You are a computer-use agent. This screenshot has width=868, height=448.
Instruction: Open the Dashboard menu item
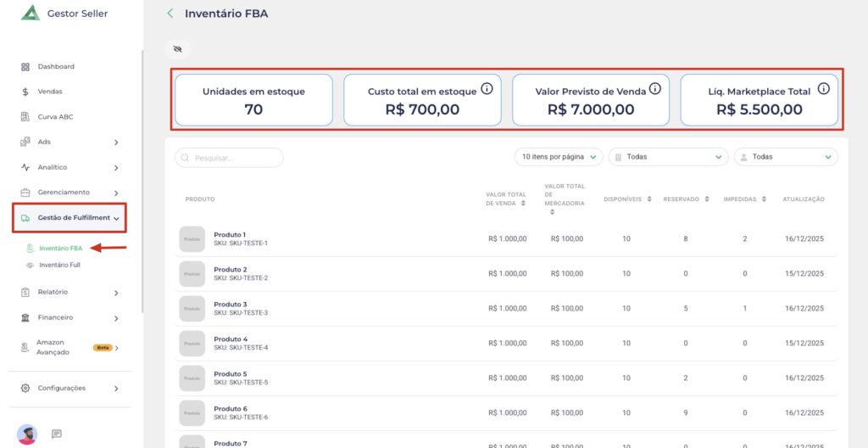55,66
